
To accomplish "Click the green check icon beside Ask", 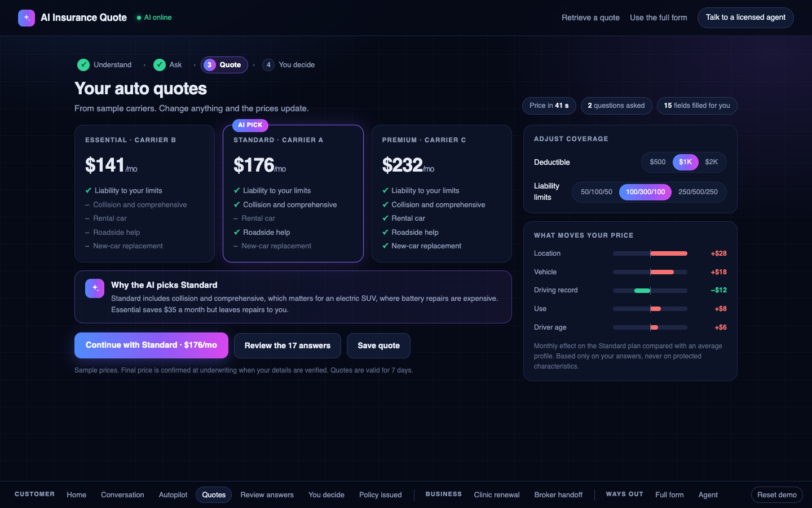I will (160, 65).
